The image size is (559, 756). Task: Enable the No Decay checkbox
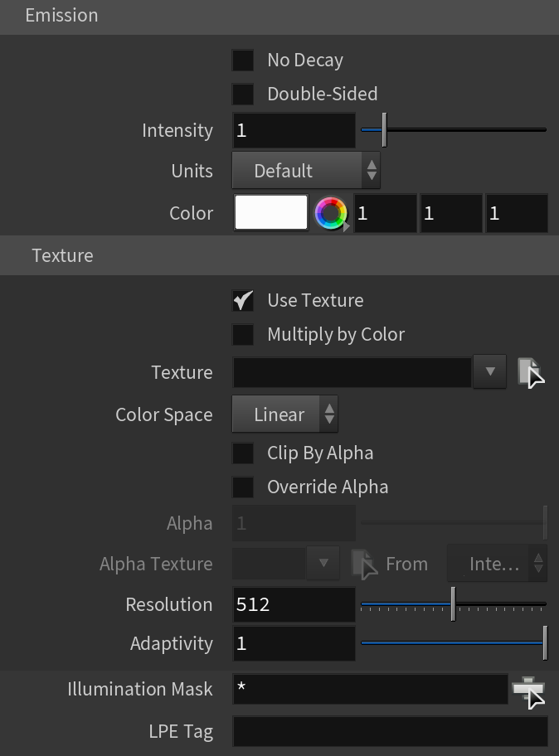click(x=243, y=61)
